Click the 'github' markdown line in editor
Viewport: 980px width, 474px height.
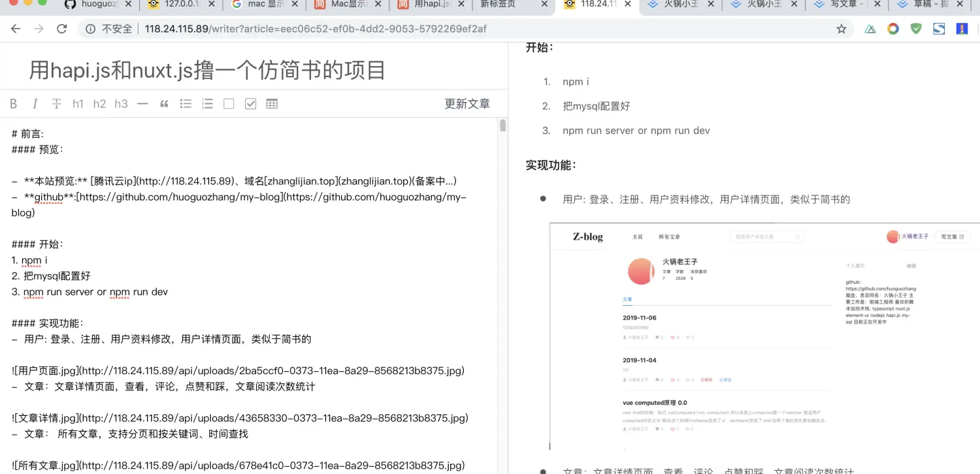(238, 204)
